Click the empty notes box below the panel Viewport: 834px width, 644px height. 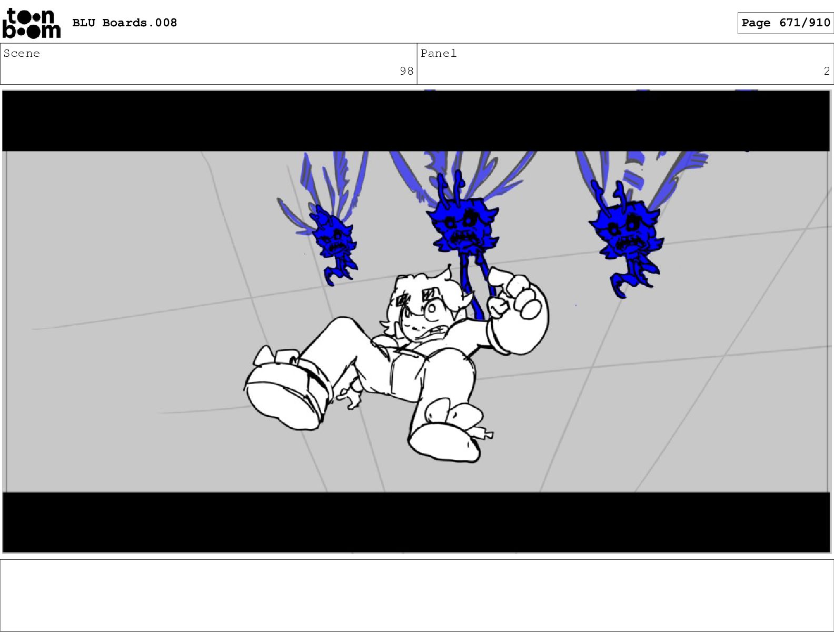click(417, 595)
